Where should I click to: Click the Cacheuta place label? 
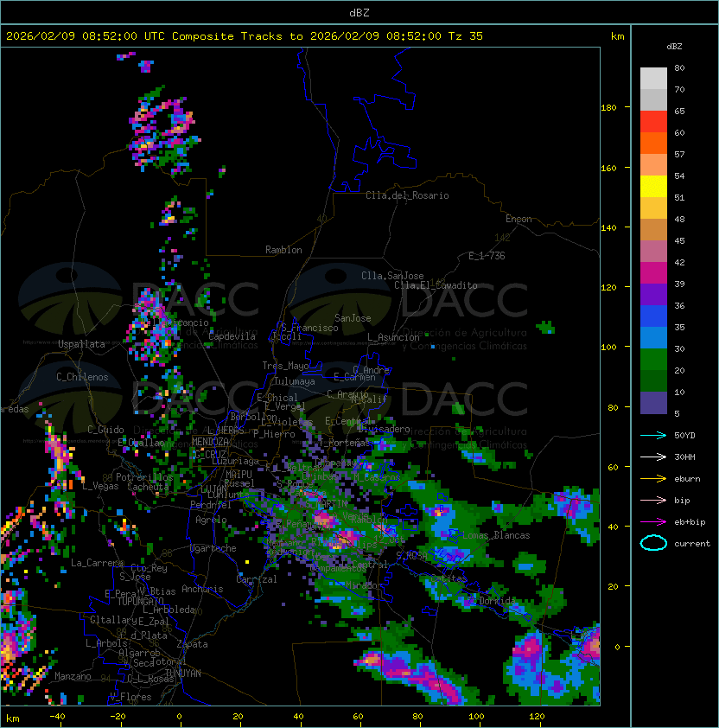(x=148, y=487)
